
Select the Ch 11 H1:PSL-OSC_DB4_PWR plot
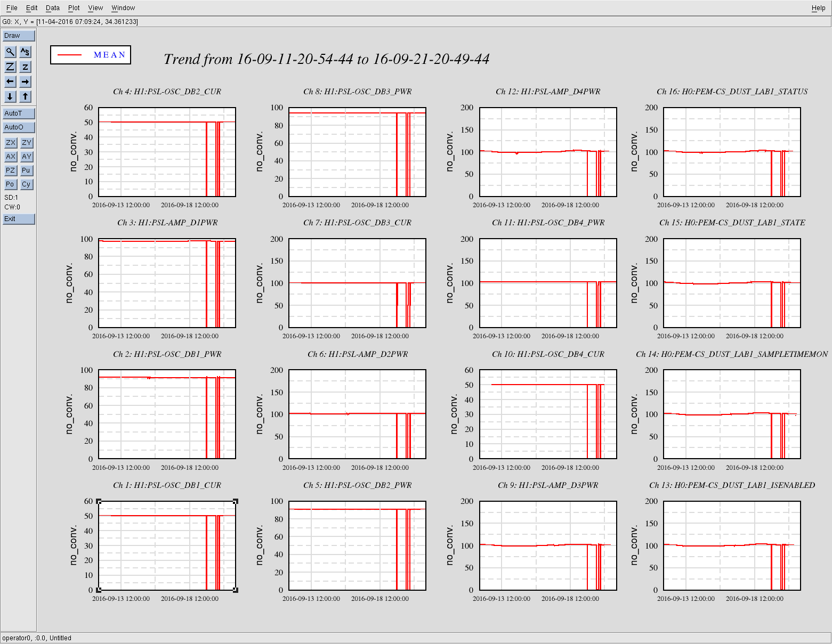548,283
